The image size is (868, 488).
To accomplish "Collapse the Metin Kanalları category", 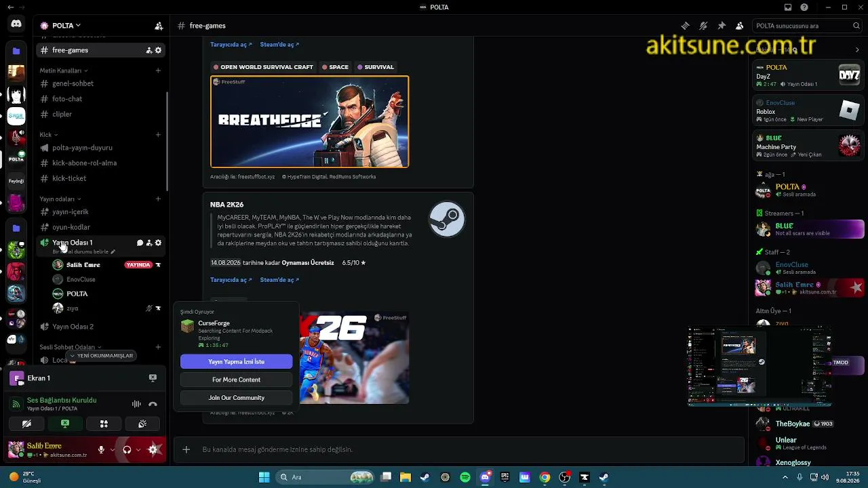I will click(x=63, y=70).
